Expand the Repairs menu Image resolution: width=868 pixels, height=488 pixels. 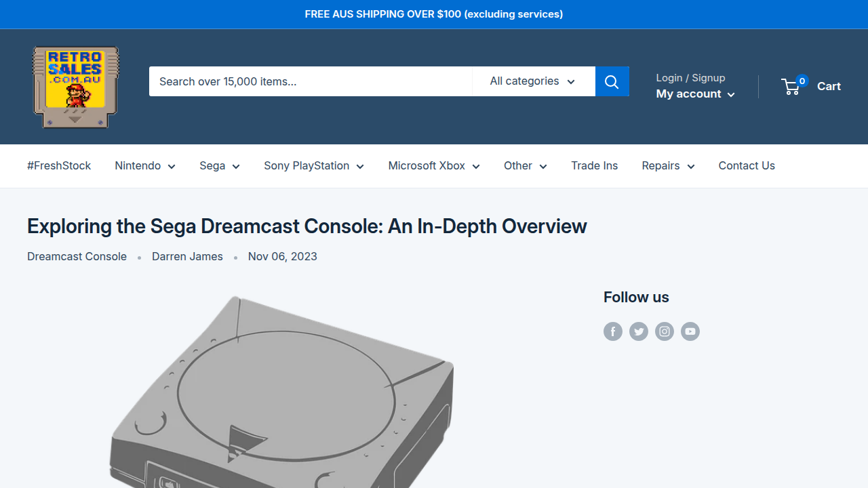click(x=668, y=166)
